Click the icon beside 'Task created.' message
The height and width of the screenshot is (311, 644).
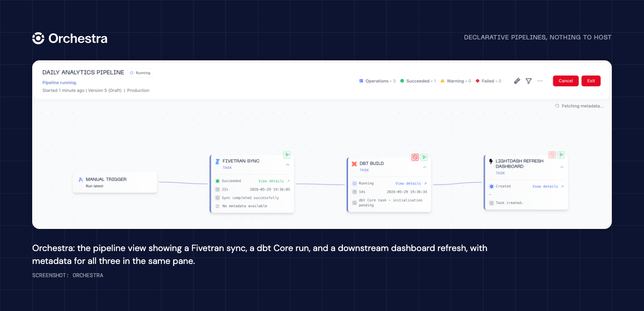(491, 203)
